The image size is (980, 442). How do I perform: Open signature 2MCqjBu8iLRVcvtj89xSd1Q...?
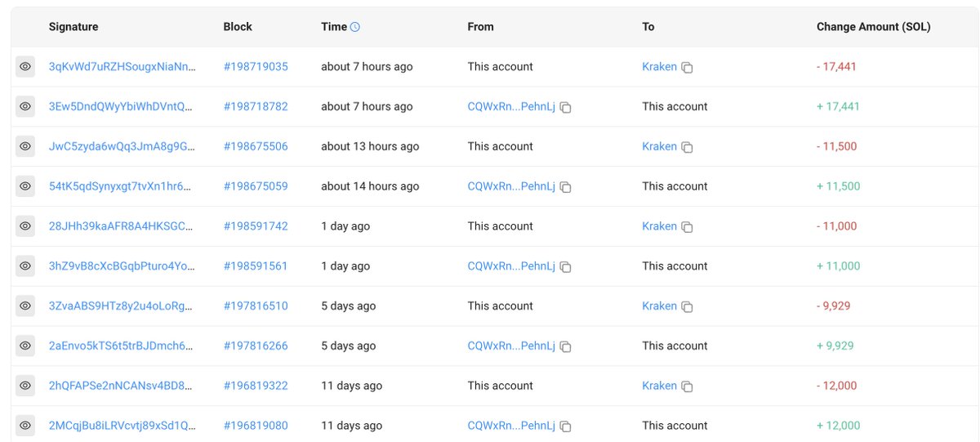click(122, 426)
